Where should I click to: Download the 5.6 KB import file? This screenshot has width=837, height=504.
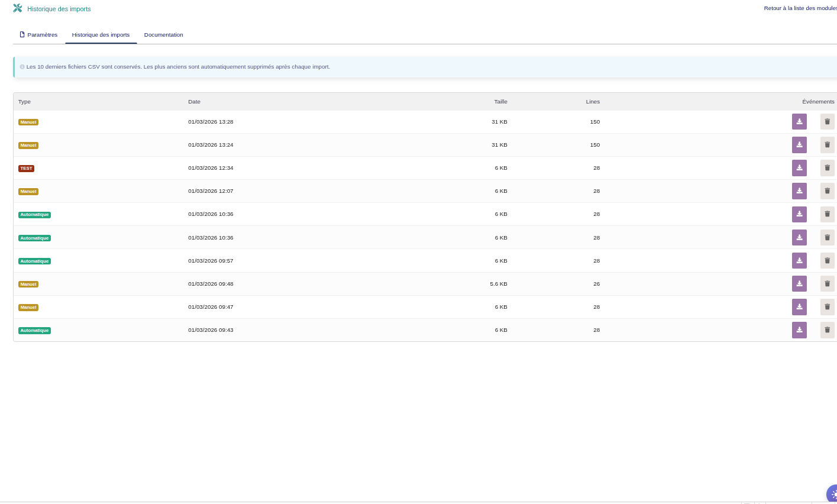[x=799, y=284]
